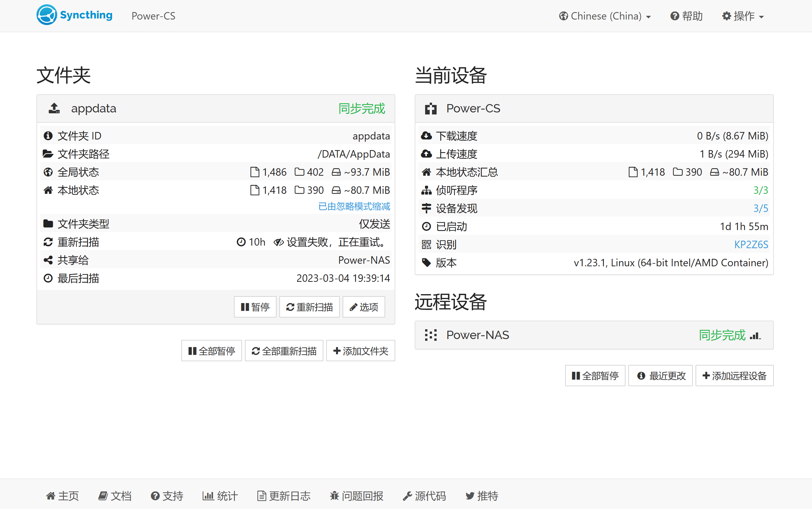The image size is (812, 509).
Task: Click the 仅发送 folder type value
Action: [375, 223]
